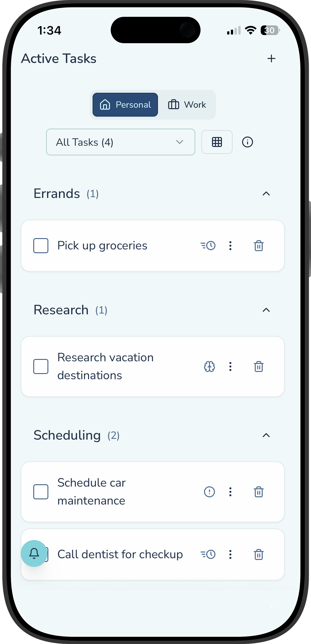Click the snooze timer icon on Pick up groceries

[x=208, y=246]
